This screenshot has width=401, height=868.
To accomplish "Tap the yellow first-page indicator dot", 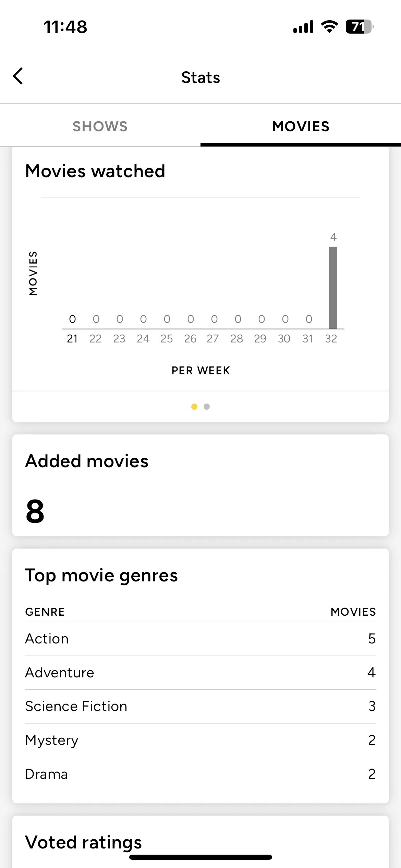I will 194,407.
